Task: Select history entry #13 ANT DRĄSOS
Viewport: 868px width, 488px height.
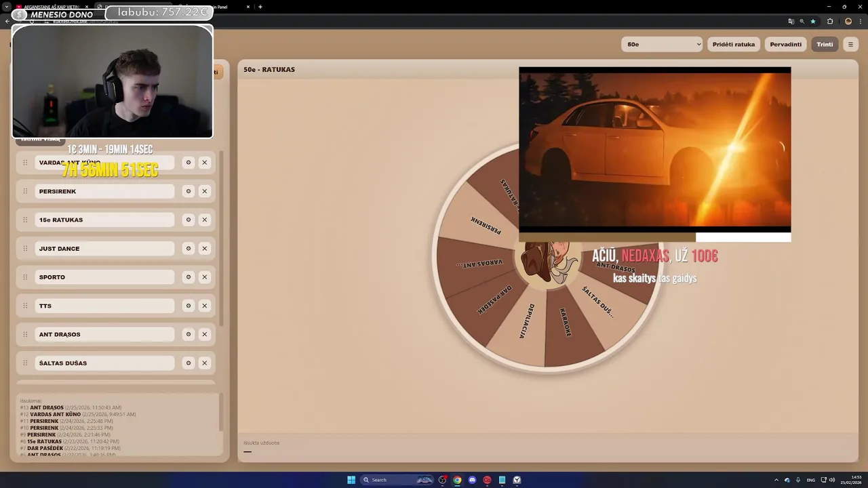Action: (71, 407)
